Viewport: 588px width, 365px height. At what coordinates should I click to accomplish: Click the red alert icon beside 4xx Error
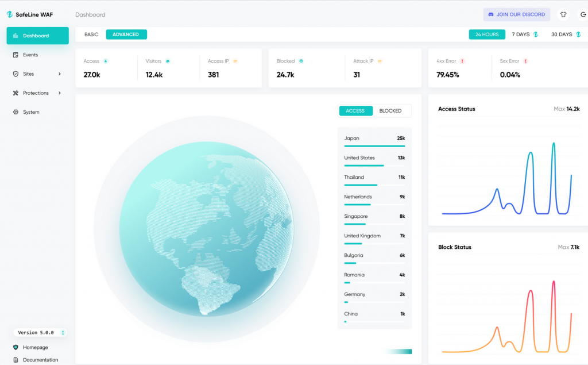pyautogui.click(x=462, y=61)
